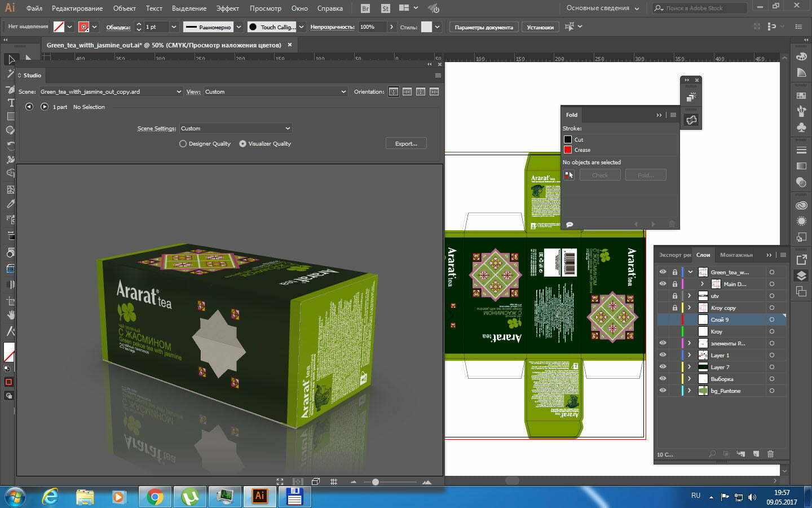The height and width of the screenshot is (508, 812).
Task: Click the red Crease stroke swatch
Action: (x=568, y=150)
